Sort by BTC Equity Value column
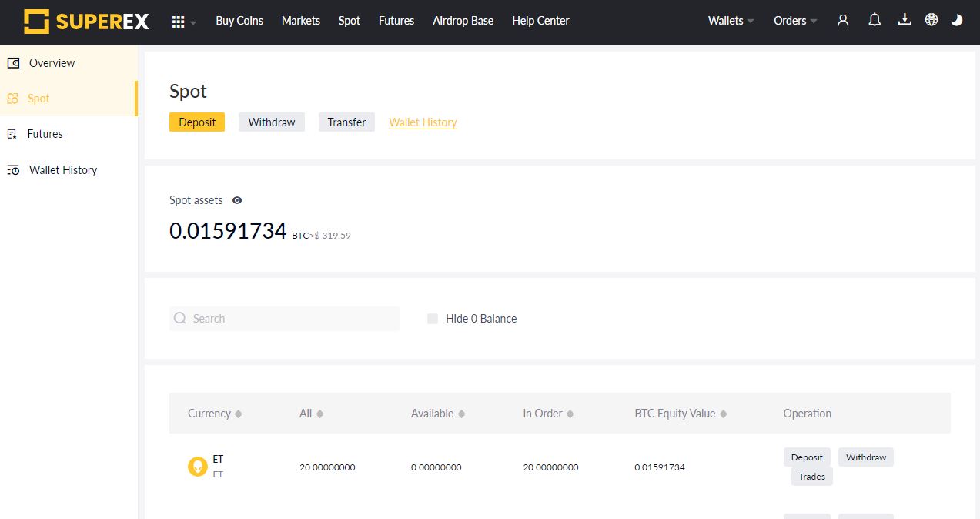The width and height of the screenshot is (980, 519). point(681,414)
